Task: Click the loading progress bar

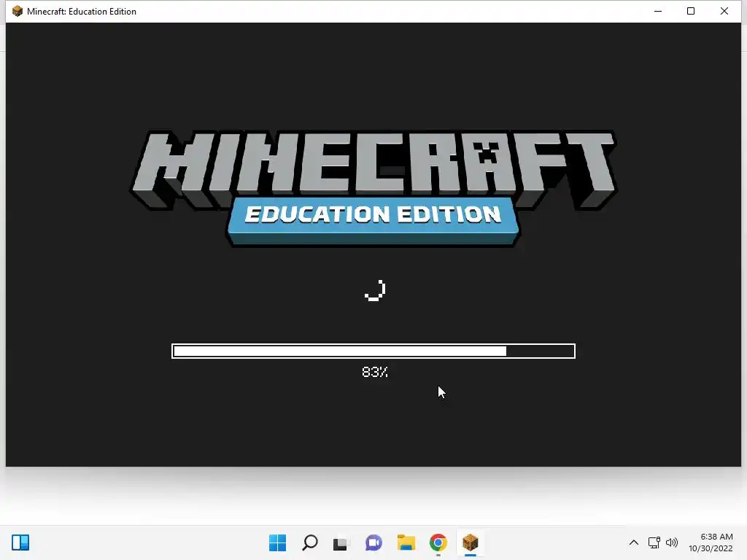Action: [373, 351]
